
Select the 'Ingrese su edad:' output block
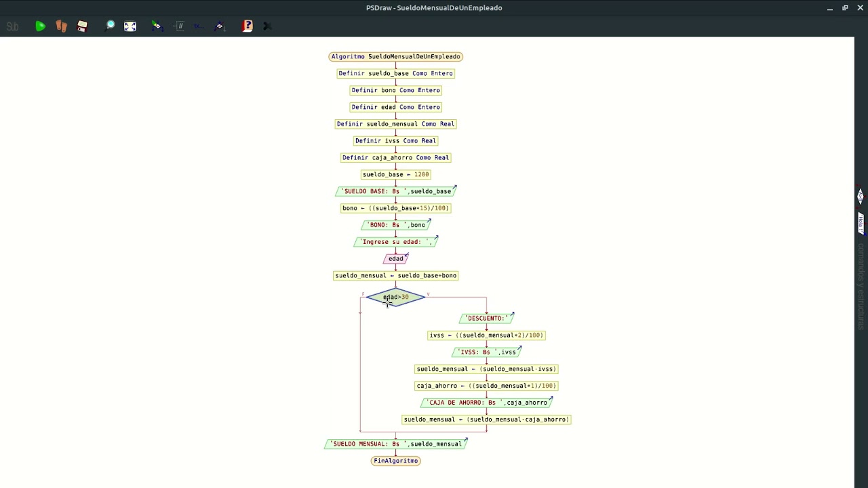click(x=396, y=241)
